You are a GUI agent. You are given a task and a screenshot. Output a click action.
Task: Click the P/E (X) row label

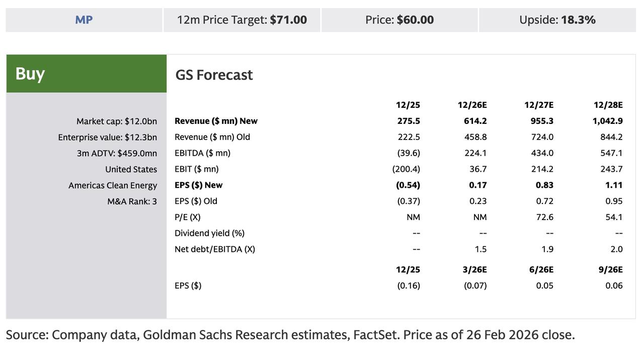coord(187,217)
